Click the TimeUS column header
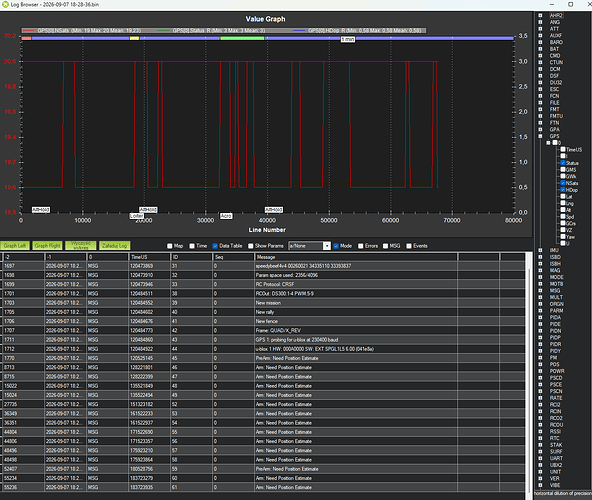 (x=149, y=257)
